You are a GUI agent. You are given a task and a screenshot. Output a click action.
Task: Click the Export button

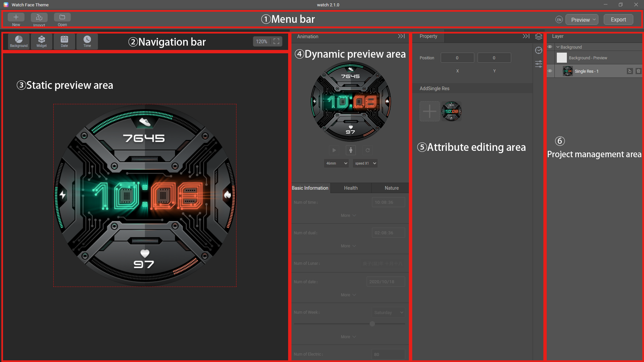tap(618, 20)
